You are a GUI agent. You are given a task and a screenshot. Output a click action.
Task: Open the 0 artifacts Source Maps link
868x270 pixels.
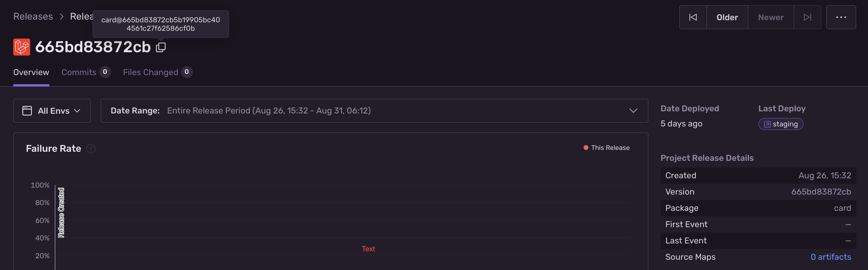[831, 256]
